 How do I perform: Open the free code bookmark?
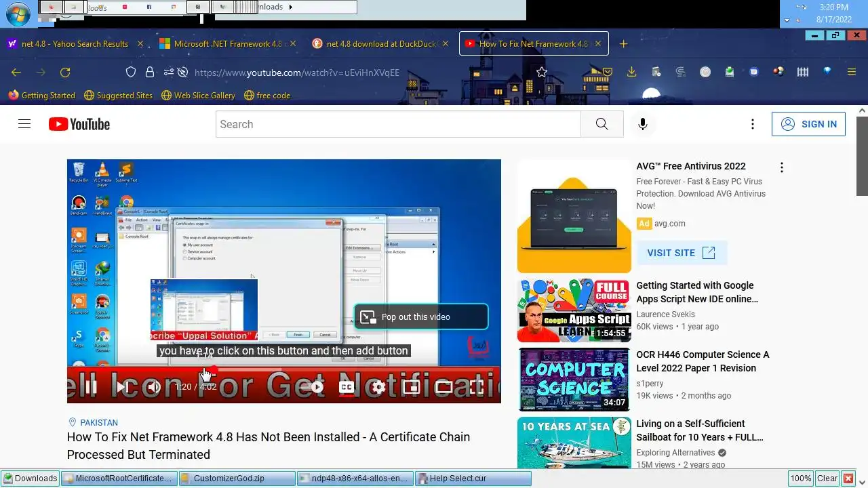267,96
